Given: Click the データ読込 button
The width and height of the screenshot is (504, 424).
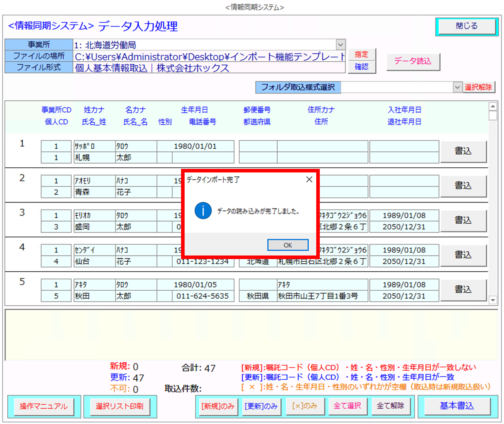Looking at the screenshot, I should (413, 61).
